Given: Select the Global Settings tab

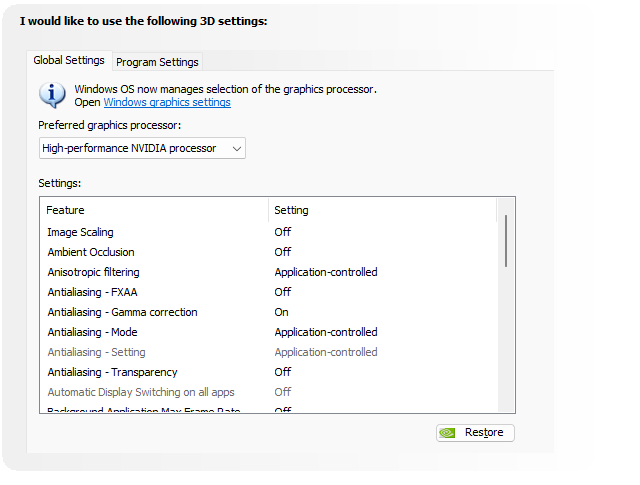Looking at the screenshot, I should [69, 61].
